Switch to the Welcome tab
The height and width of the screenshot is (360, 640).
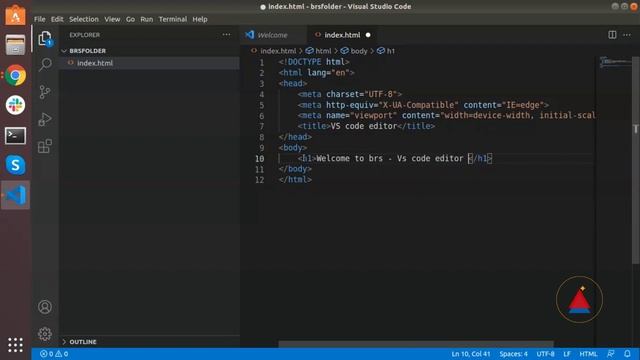pos(272,35)
